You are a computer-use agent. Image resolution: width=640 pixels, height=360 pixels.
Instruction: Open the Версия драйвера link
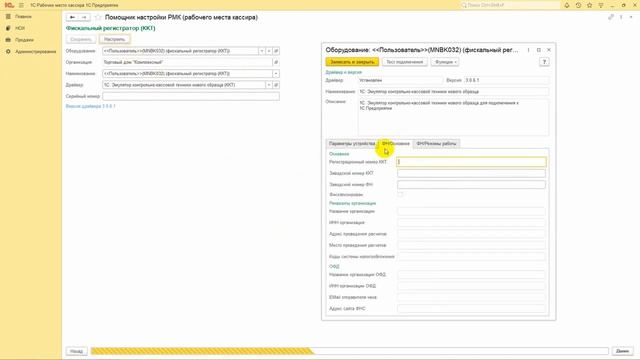point(91,106)
